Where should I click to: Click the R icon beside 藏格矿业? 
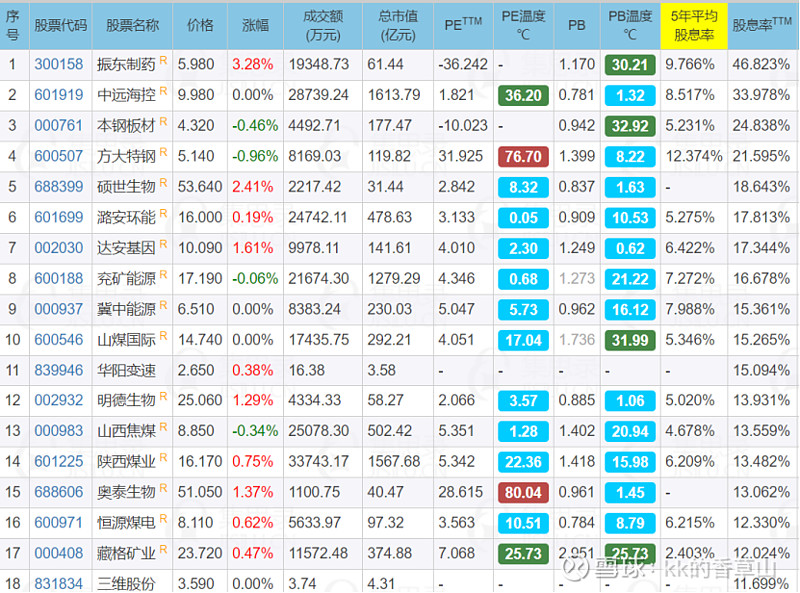(163, 550)
